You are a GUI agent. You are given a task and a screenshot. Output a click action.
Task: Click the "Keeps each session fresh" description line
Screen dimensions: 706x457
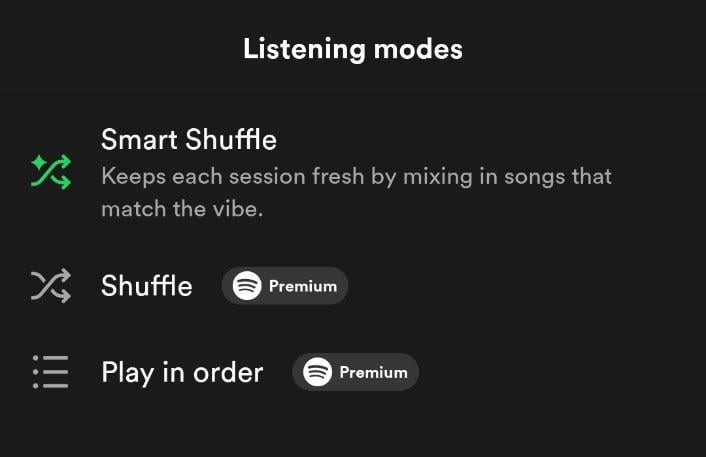pos(356,177)
